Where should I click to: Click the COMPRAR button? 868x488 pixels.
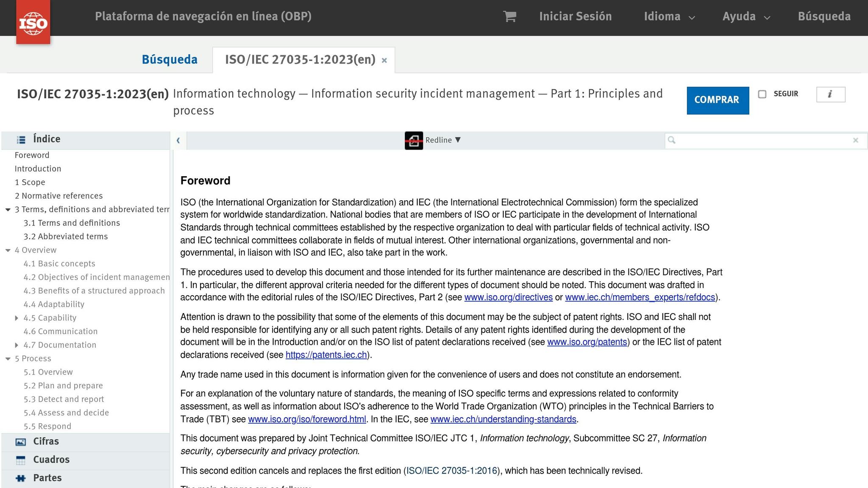click(x=718, y=100)
